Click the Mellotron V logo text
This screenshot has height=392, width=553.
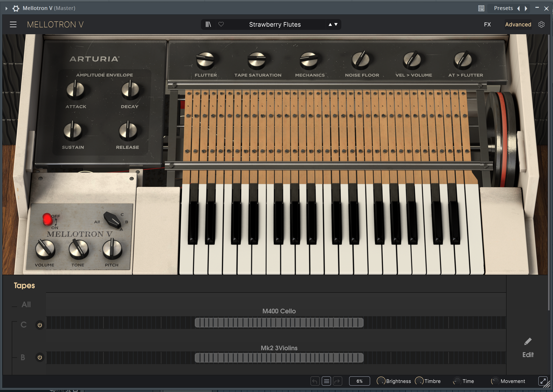point(55,24)
